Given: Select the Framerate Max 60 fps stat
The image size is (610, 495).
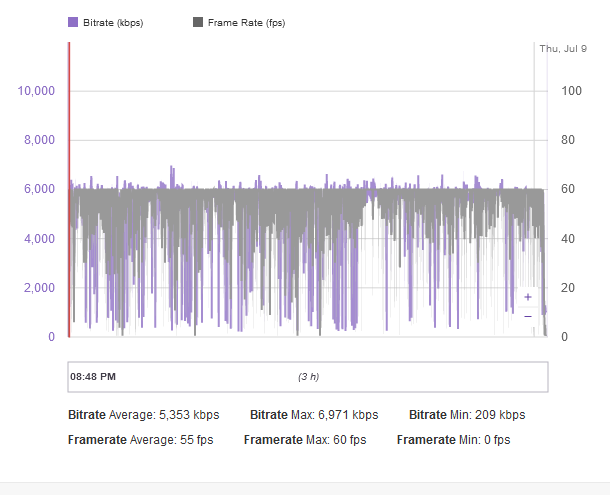Looking at the screenshot, I should click(x=304, y=439).
